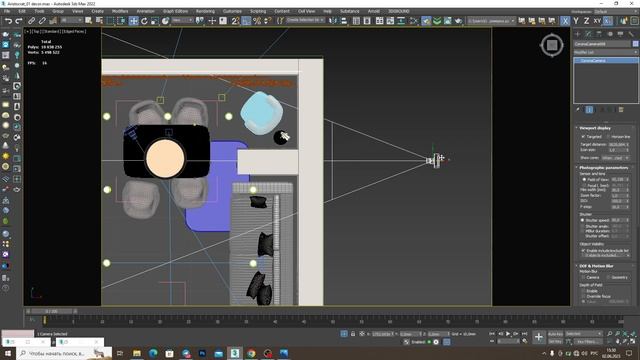Constrain to X axis button
Image resolution: width=640 pixels, height=360 pixels.
(x=565, y=21)
